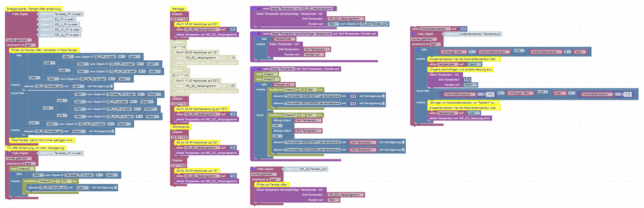This screenshot has height=208, width=644.
Task: Open the 'egal' dropdown beside 'anerkannt ist' in first block
Action: coord(30,45)
